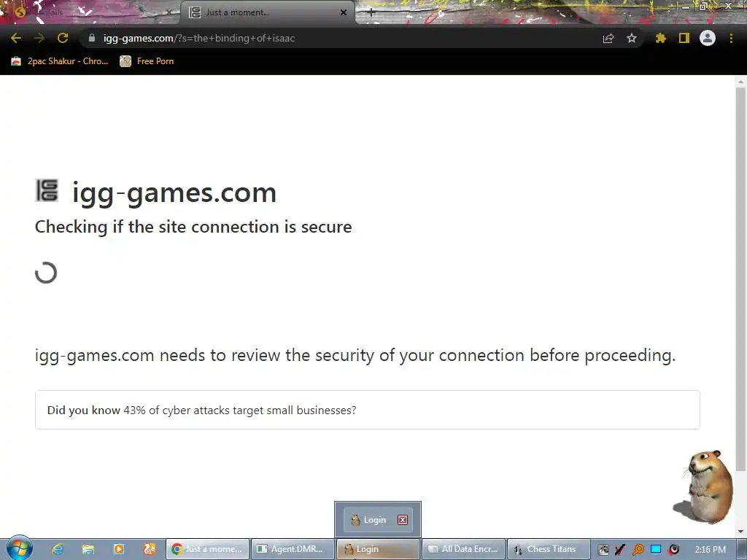Open the '2pac Shakur - Chro...' bookmark
The width and height of the screenshot is (747, 560).
(x=60, y=61)
